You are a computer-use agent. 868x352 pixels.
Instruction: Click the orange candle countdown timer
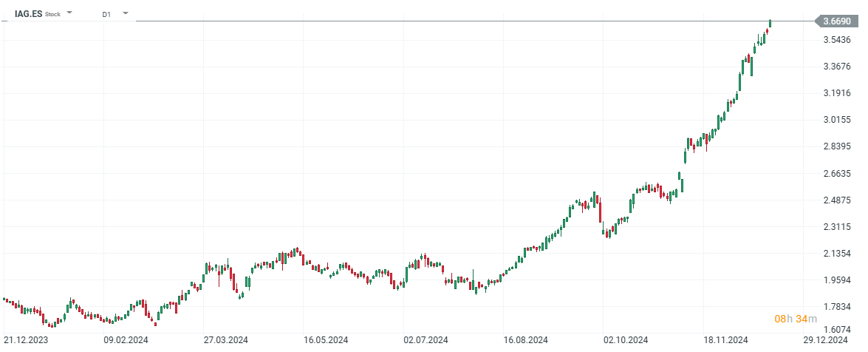796,319
